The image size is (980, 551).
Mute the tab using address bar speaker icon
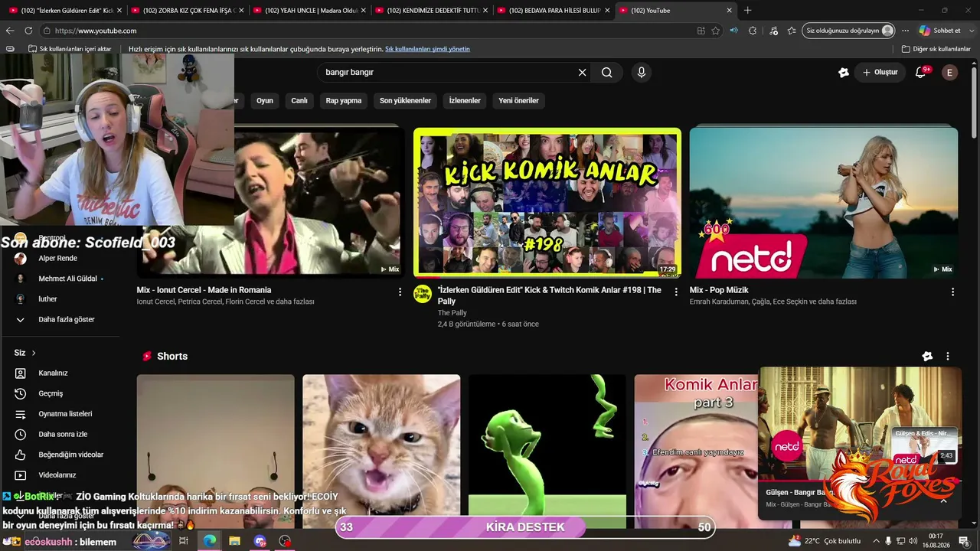coord(733,31)
